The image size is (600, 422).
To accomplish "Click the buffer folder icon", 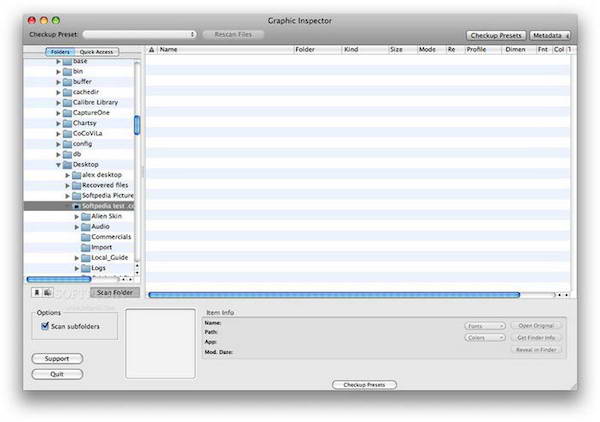I will coord(67,82).
